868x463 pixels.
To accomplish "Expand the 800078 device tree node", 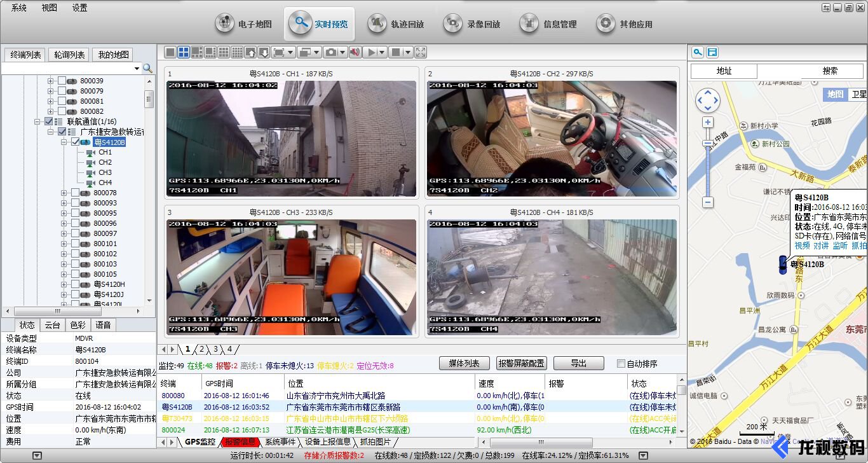I will (64, 193).
